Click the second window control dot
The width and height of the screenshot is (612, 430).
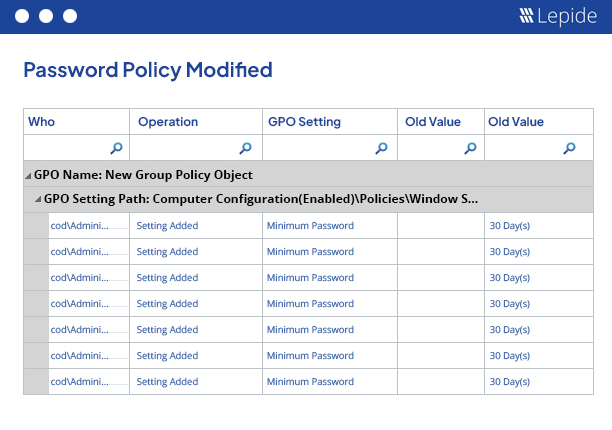[46, 16]
